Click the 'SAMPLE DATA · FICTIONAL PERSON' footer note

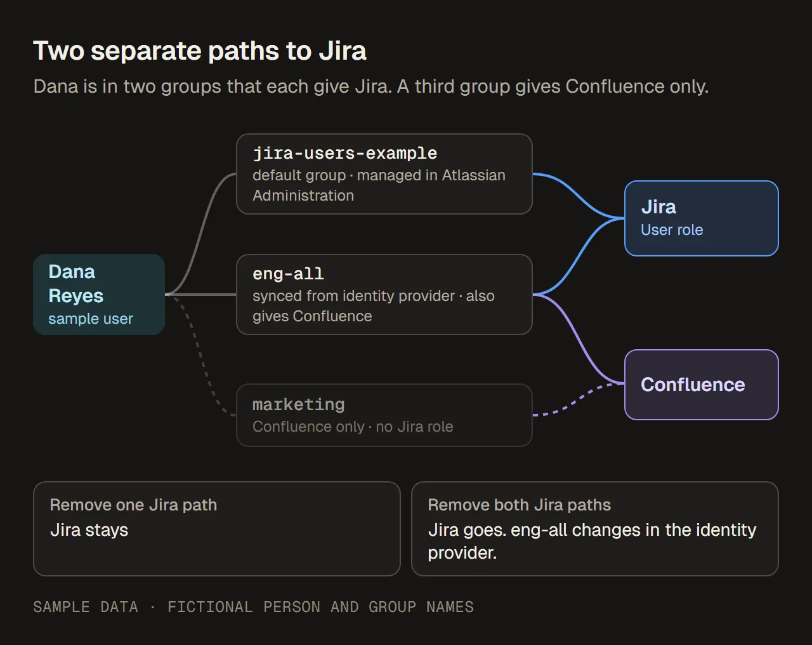point(254,607)
